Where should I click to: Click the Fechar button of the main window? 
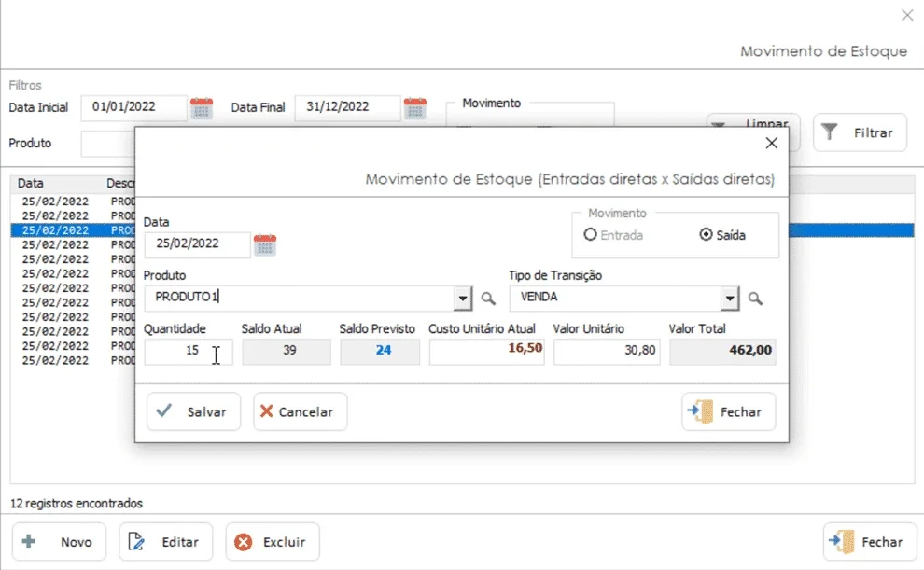pos(870,542)
